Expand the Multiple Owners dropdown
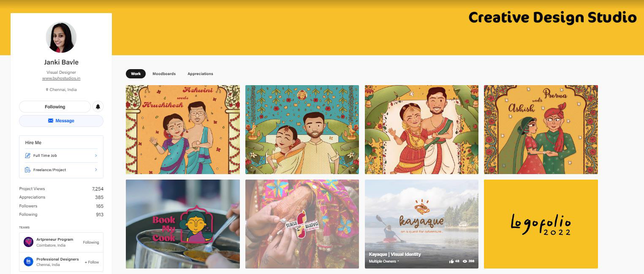Screen dimensions: 644x274 click(384, 261)
